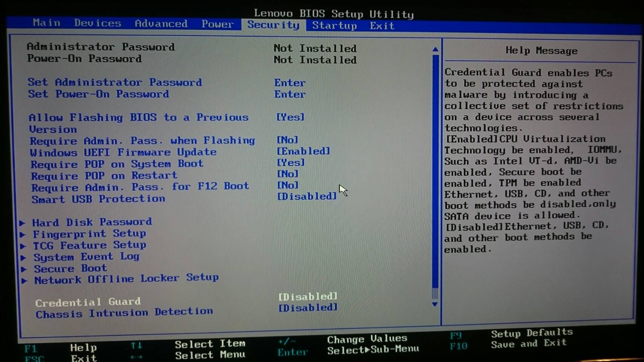
Task: Expand the Network Offline Locker Setup arrow
Action: click(x=25, y=281)
